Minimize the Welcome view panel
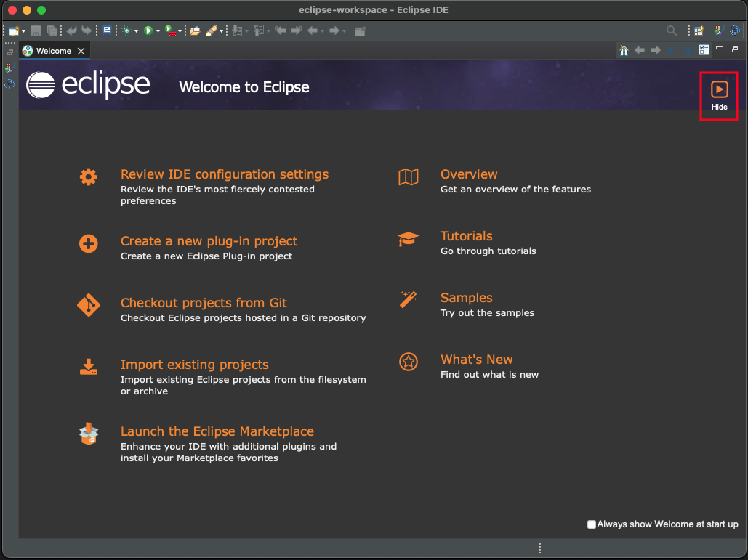 tap(720, 49)
